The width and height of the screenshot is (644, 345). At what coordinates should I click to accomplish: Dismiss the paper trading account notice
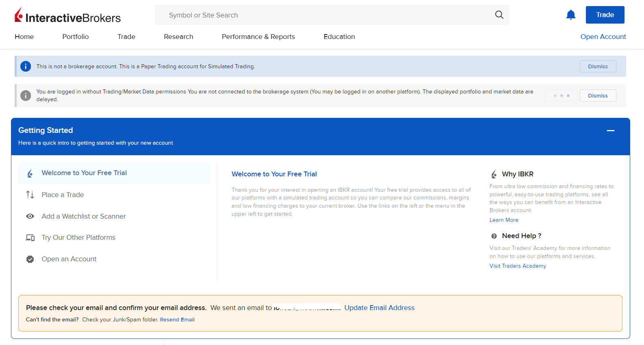pyautogui.click(x=598, y=66)
